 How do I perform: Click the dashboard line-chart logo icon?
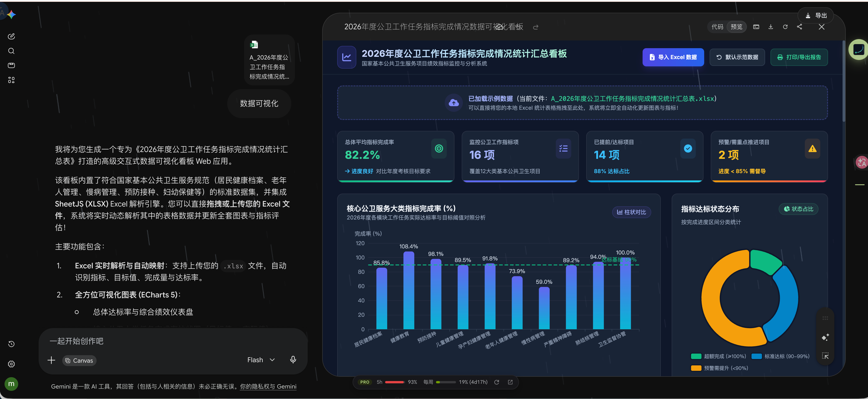(347, 57)
